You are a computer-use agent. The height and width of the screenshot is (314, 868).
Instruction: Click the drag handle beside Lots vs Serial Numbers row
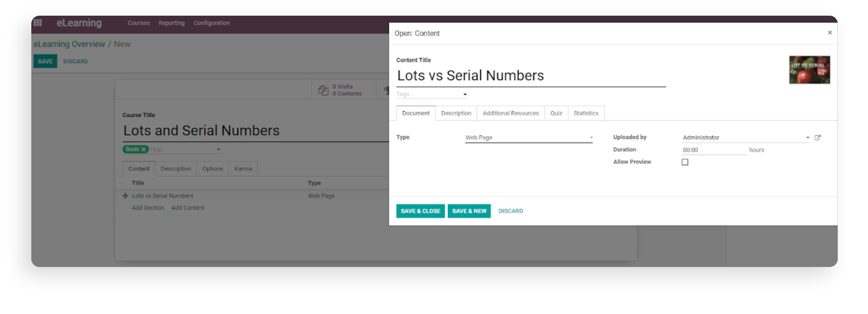tap(125, 196)
